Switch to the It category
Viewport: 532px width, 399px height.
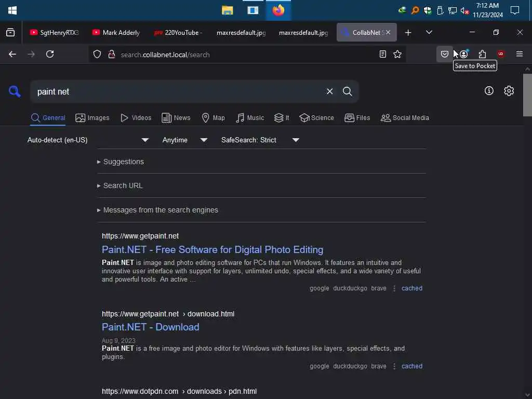coord(282,118)
